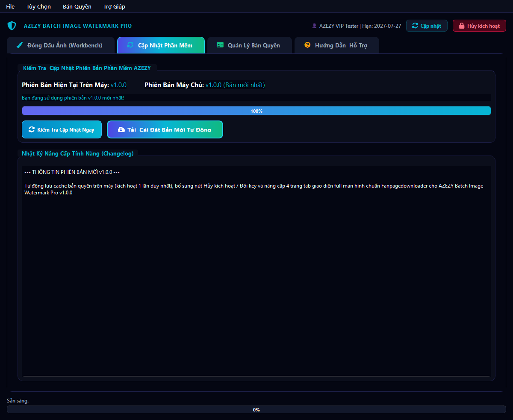
Task: Open the Trợ Giúp menu
Action: pos(114,6)
